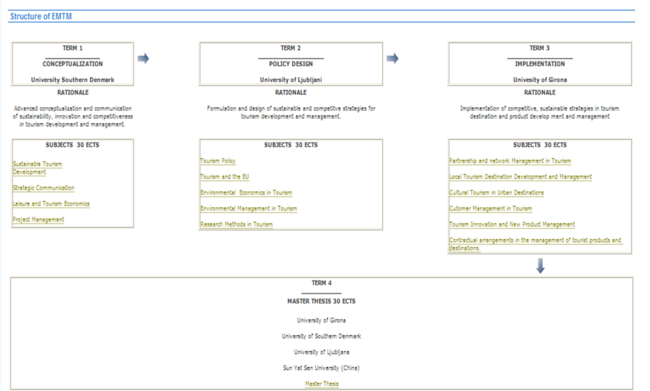This screenshot has width=650, height=391.
Task: Click the arrow between Term 2 and Term 3
Action: coord(393,58)
